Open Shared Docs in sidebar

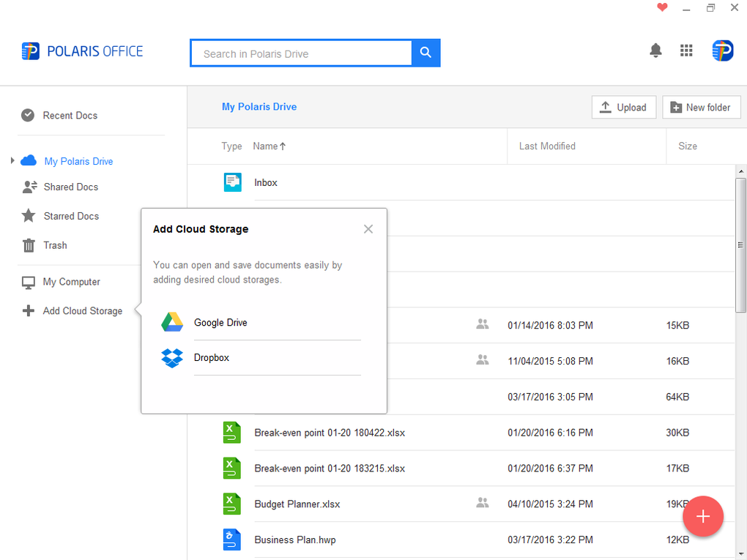click(x=71, y=187)
